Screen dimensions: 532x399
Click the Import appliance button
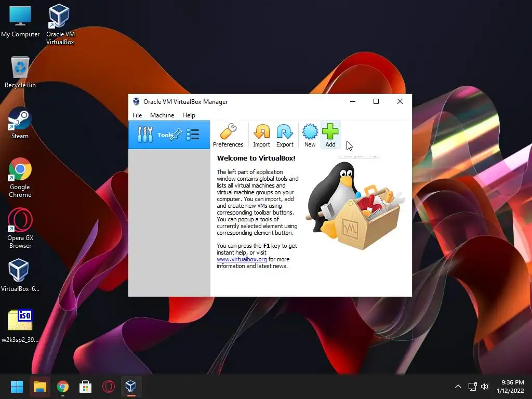[x=262, y=135]
